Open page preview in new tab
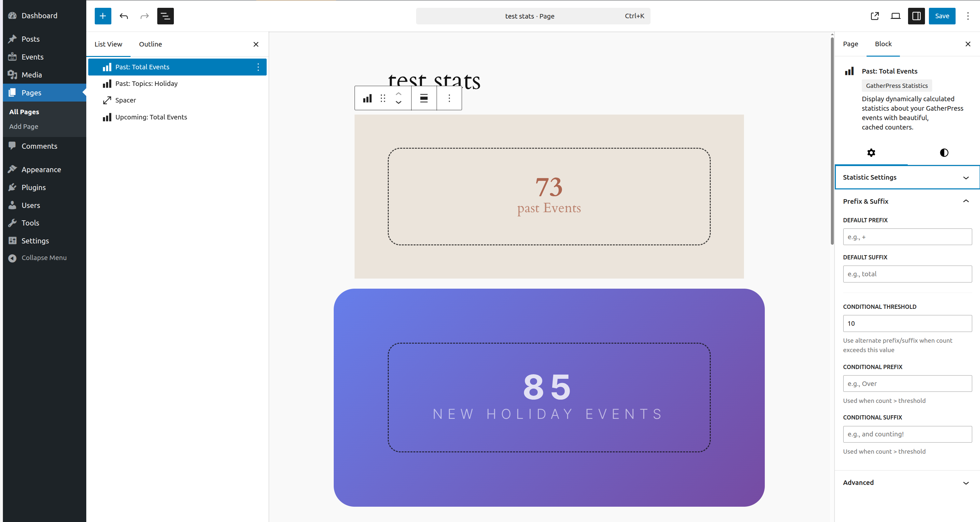Screen dimensions: 980x522 (x=875, y=16)
